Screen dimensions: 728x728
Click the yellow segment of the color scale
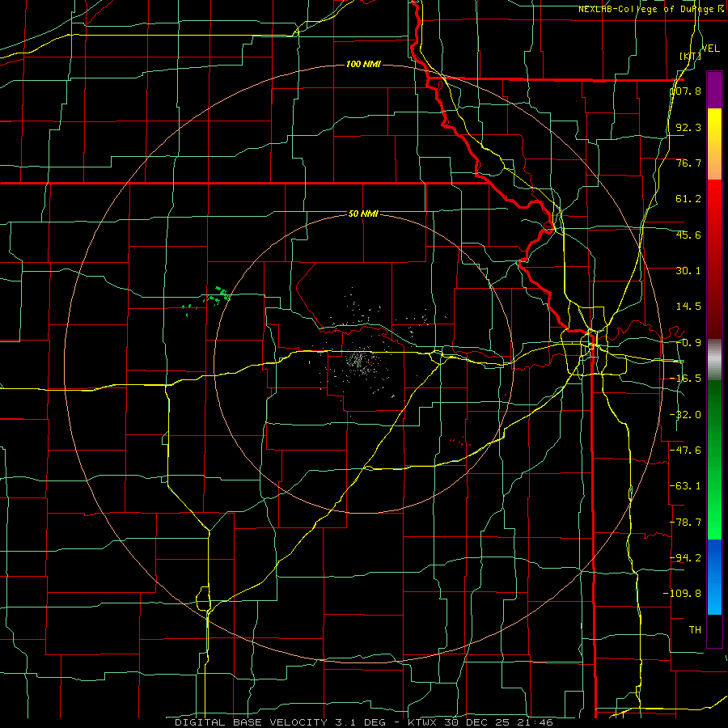714,144
